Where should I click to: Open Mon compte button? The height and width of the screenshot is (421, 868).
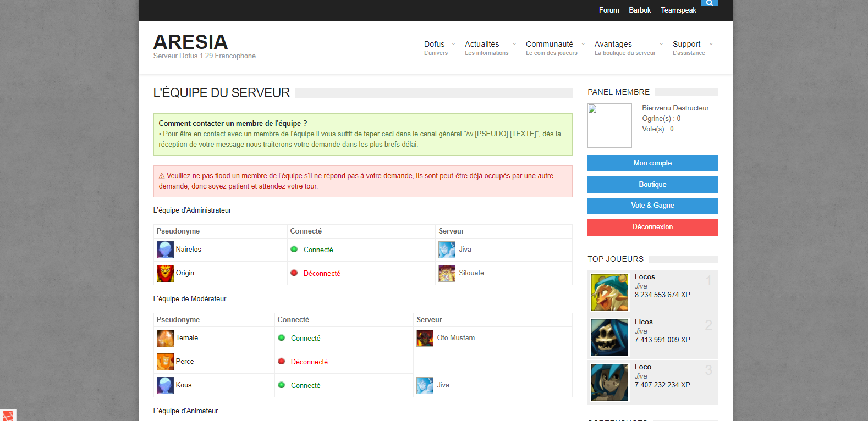pyautogui.click(x=652, y=163)
